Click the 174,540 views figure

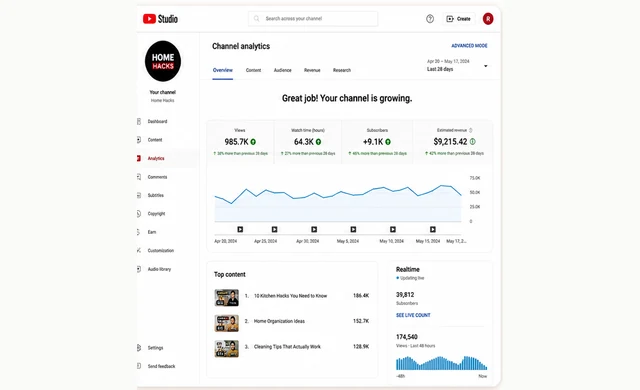(407, 337)
